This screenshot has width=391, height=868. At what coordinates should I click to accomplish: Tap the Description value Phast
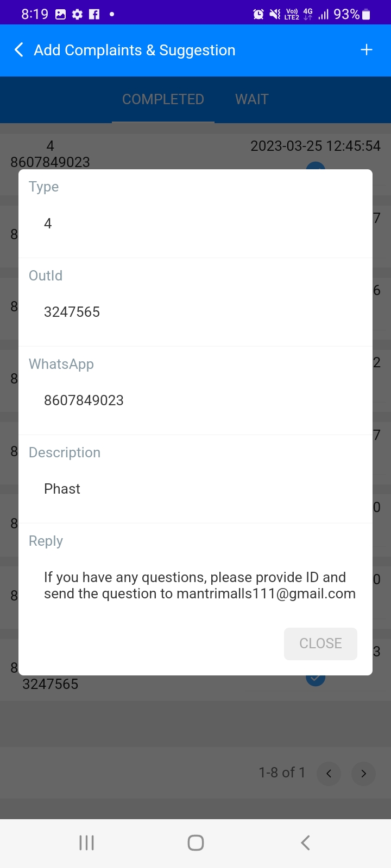click(x=62, y=489)
